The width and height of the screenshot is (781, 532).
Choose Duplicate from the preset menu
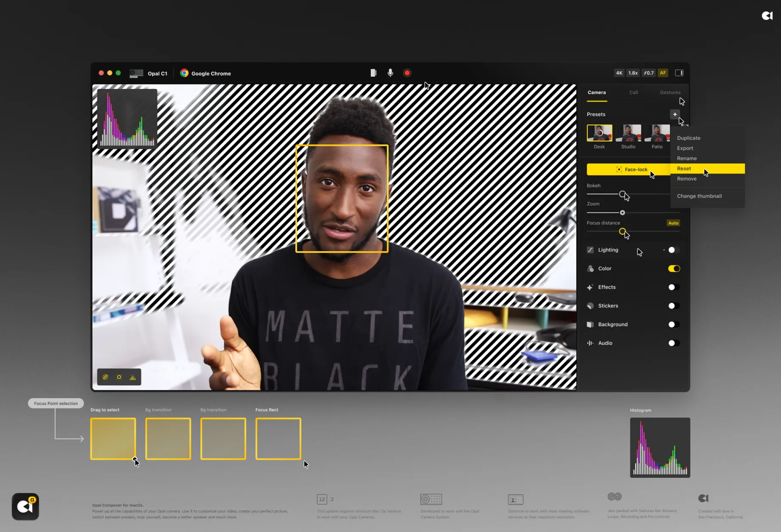pyautogui.click(x=708, y=138)
